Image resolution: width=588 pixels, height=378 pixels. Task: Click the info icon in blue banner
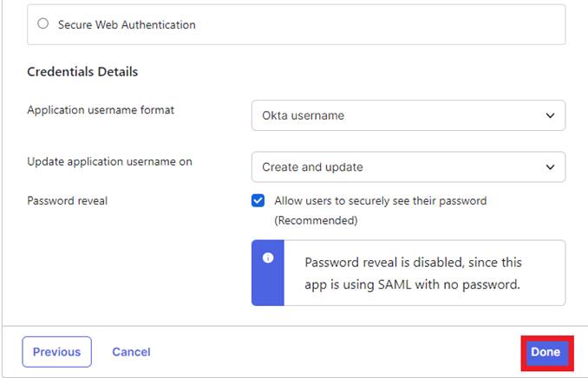[x=269, y=257]
